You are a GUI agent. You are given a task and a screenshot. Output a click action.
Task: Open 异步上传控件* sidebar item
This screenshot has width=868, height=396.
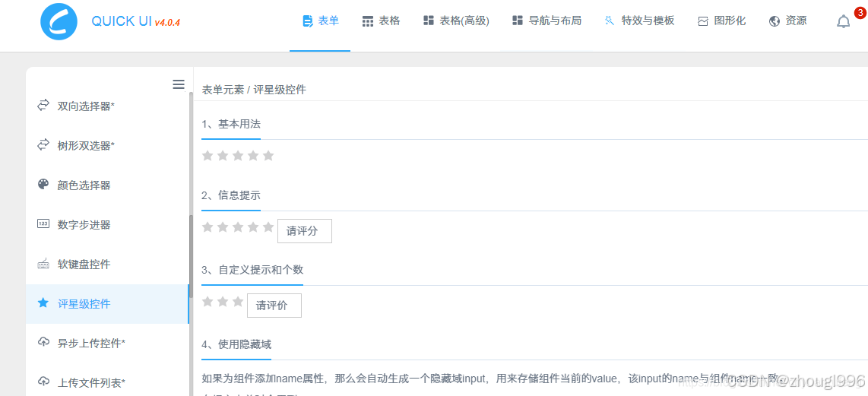[107, 344]
